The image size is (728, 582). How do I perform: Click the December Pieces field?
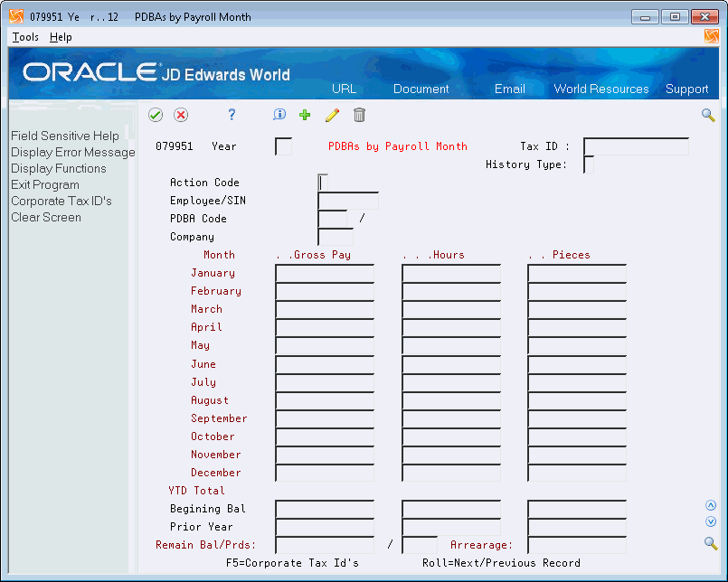[577, 473]
